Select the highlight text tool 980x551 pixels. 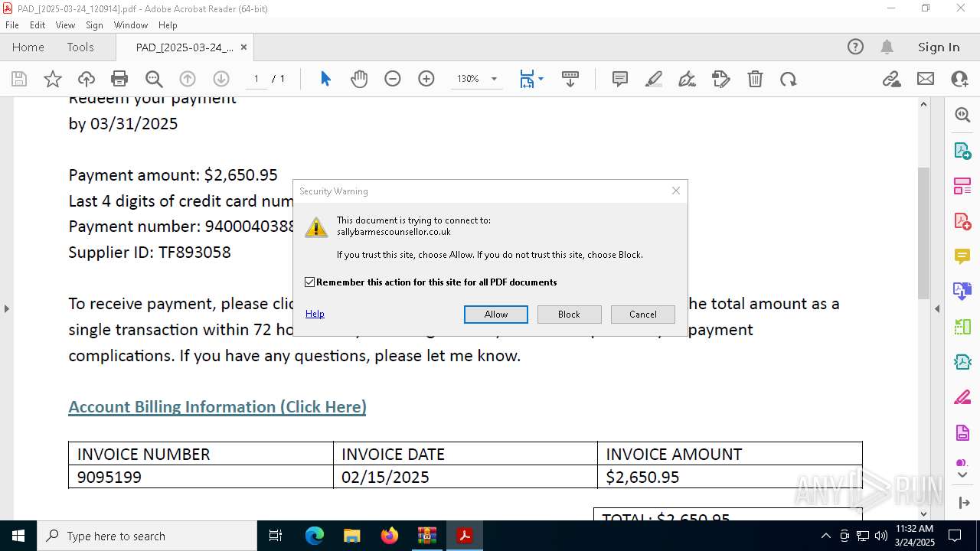(x=654, y=79)
